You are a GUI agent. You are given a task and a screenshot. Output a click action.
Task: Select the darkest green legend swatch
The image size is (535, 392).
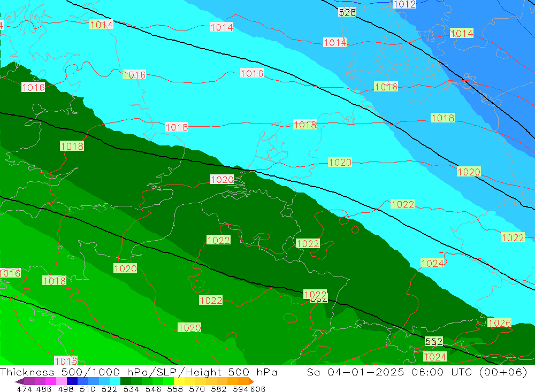(126, 381)
